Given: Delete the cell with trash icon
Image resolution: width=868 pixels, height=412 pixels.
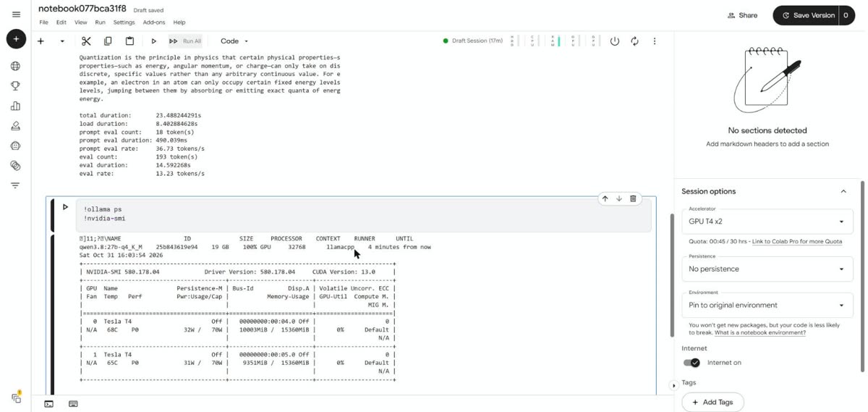Looking at the screenshot, I should 633,198.
